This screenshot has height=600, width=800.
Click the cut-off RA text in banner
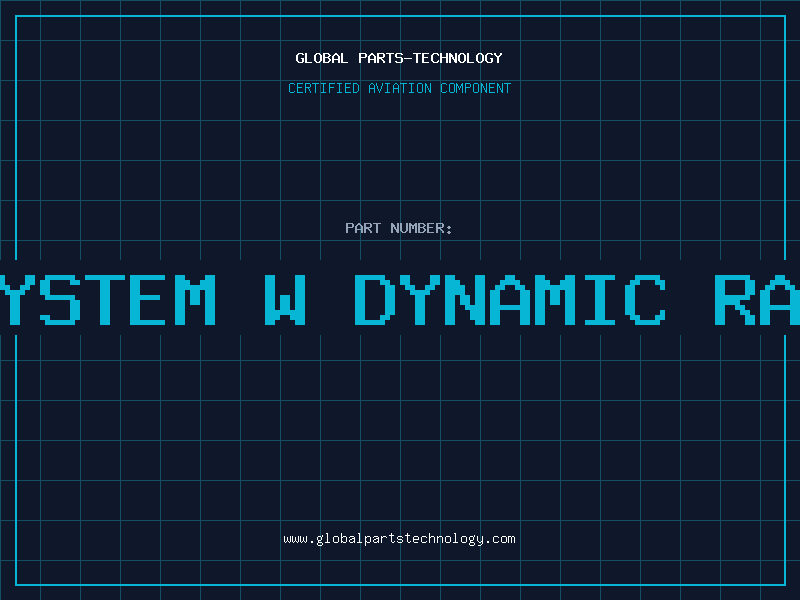(x=757, y=299)
